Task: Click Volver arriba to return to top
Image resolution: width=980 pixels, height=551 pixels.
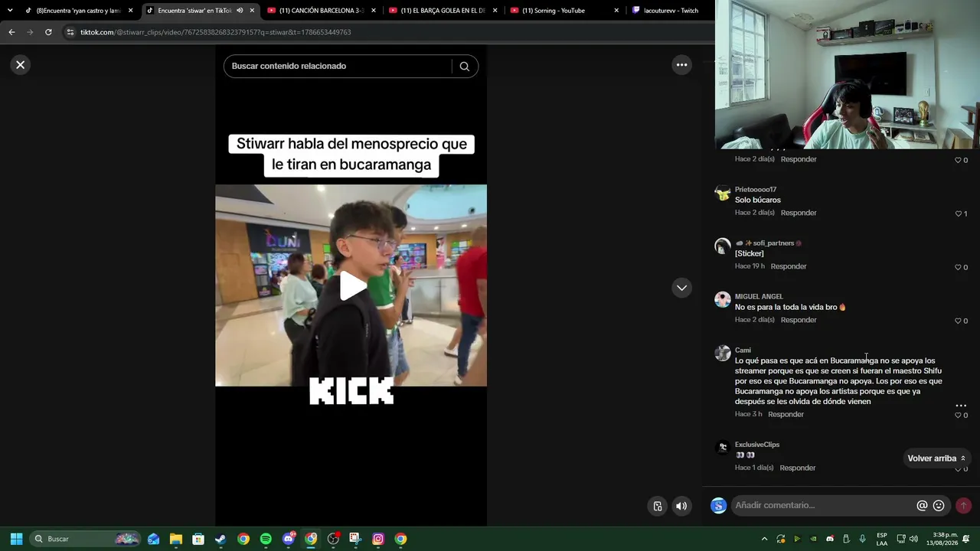Action: [936, 458]
